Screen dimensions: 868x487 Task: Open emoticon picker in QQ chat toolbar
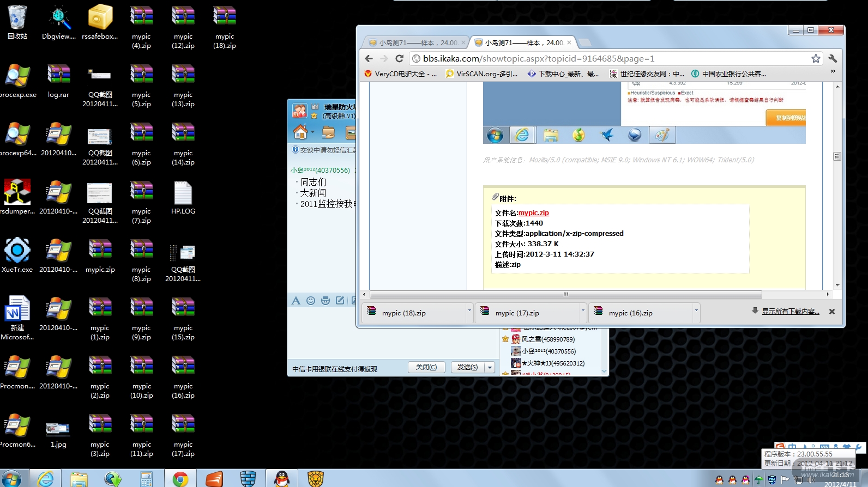tap(311, 300)
